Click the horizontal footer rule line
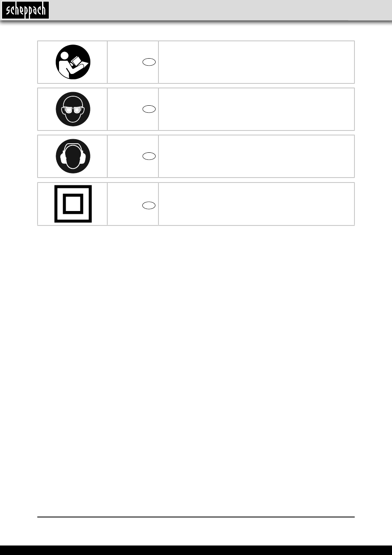Screen dimensions: 392x555 (196, 517)
